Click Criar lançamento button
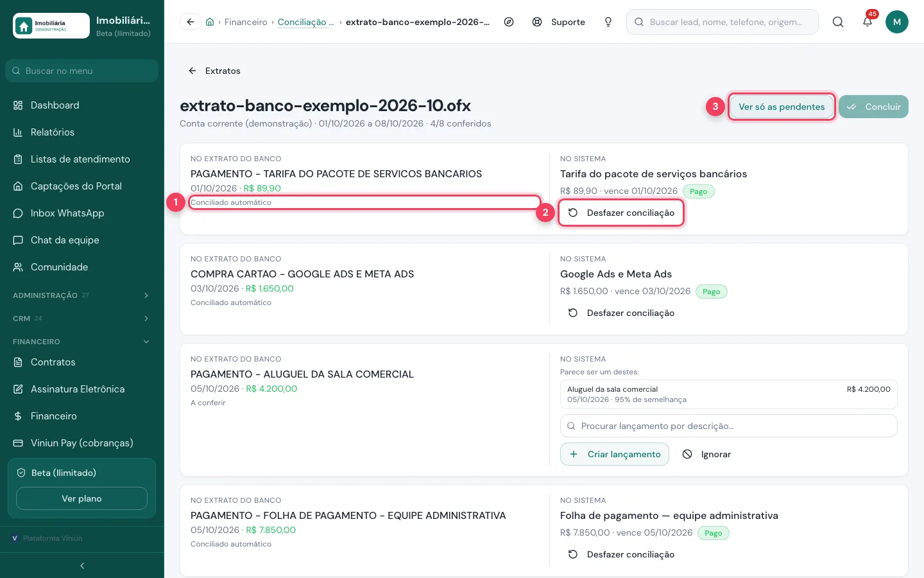 (x=615, y=454)
